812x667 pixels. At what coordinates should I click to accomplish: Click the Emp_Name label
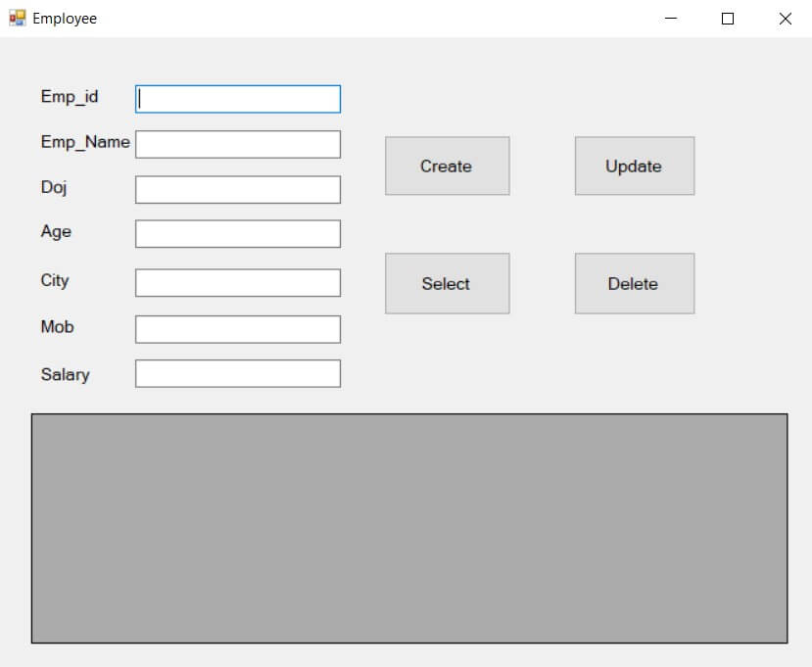(x=85, y=142)
